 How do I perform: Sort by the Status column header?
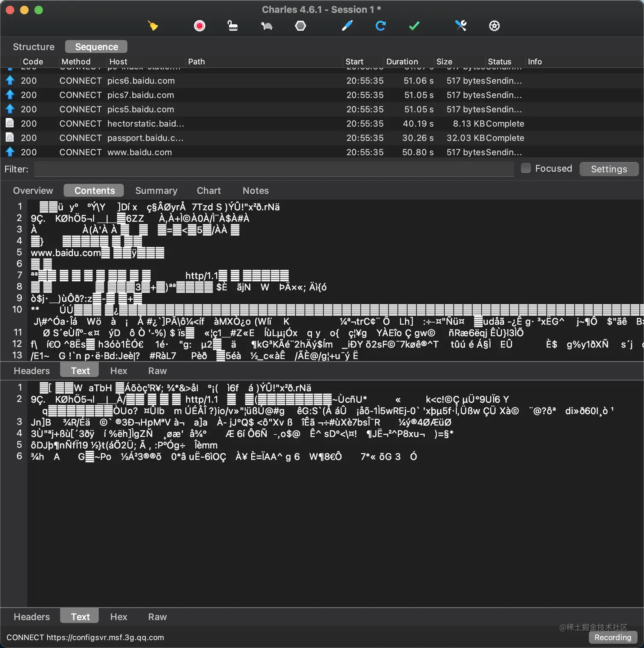tap(499, 62)
